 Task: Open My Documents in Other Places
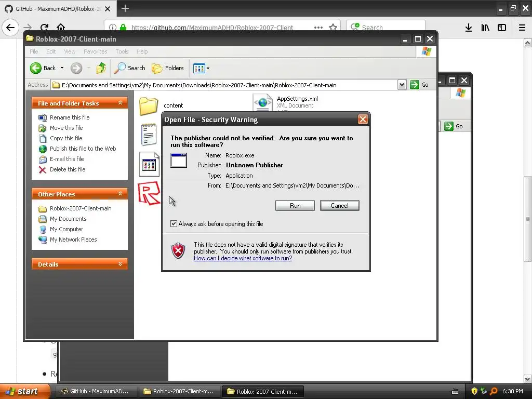(x=68, y=219)
